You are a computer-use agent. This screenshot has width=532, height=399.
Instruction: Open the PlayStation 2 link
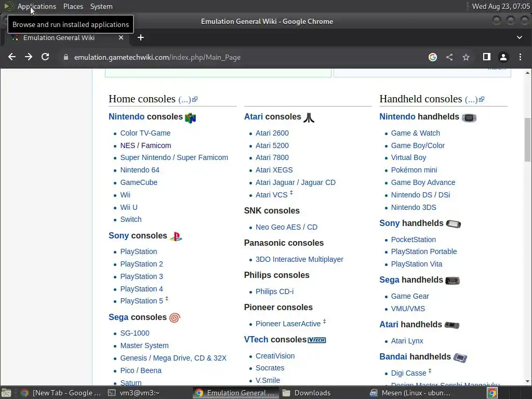coord(141,264)
